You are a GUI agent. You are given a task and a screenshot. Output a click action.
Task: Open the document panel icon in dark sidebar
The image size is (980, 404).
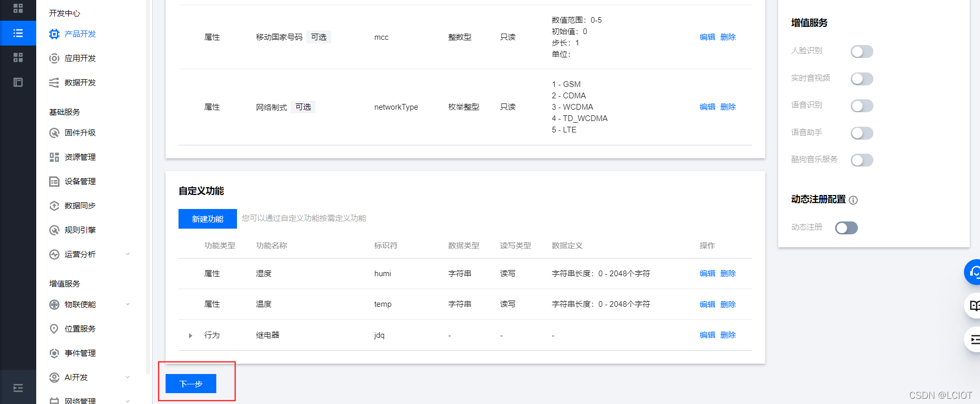[18, 82]
